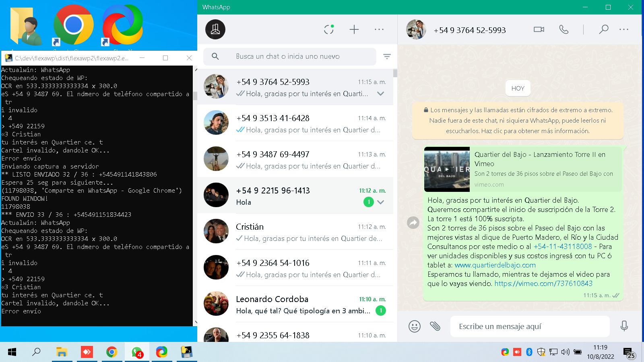Open contact info from the header avatar
The image size is (644, 362).
[416, 29]
